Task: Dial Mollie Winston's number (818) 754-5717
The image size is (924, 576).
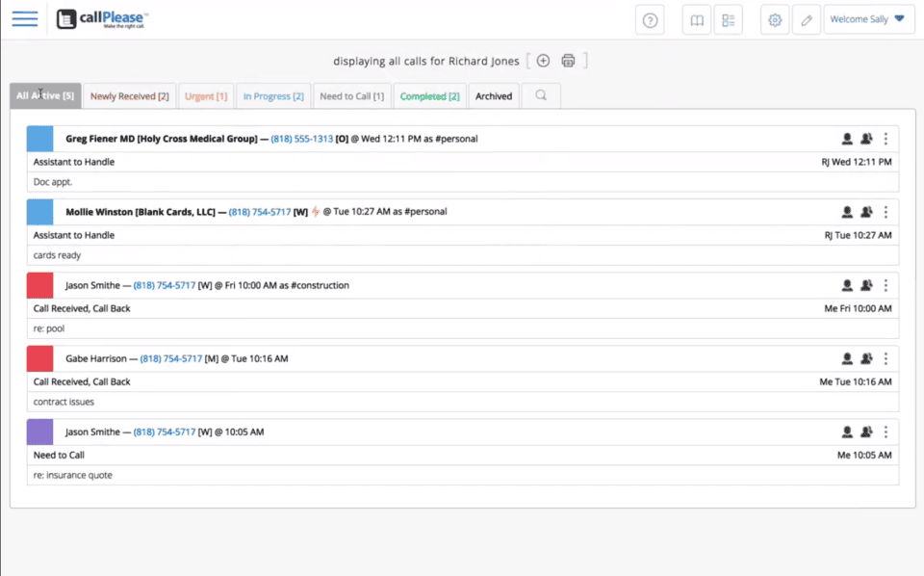Action: tap(260, 212)
